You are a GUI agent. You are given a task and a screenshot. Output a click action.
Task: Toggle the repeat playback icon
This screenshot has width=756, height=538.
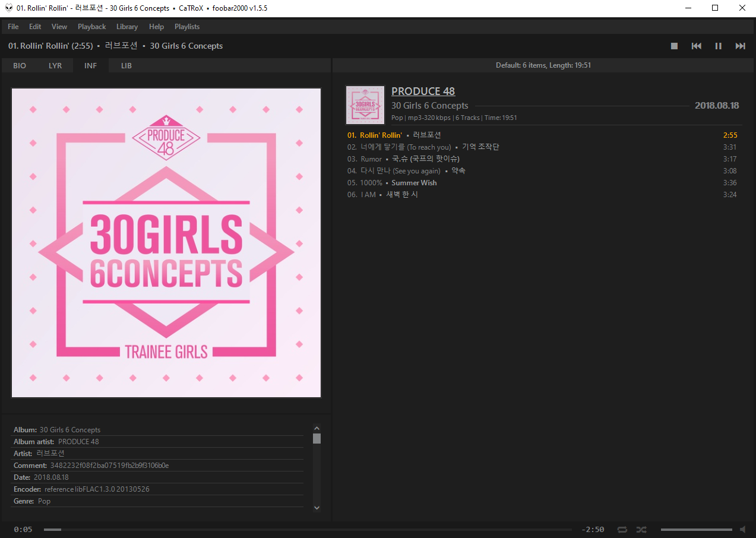click(622, 529)
